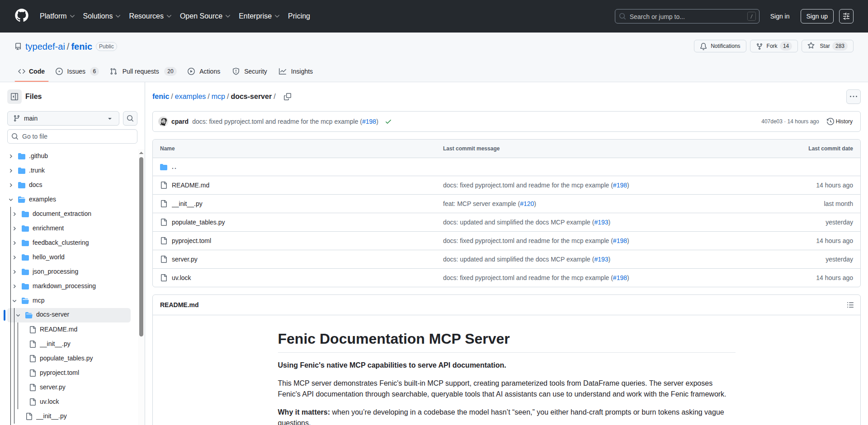Open pyproject.toml in the file list
The height and width of the screenshot is (425, 868).
coord(192,241)
